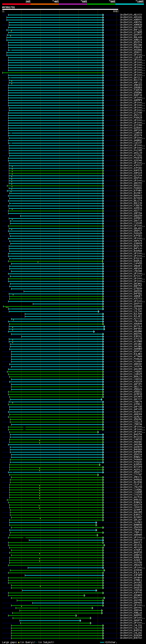This screenshot has width=146, height=644.
Task: Click hit label UniRef100_B9ZYX6
Action: 131,598
